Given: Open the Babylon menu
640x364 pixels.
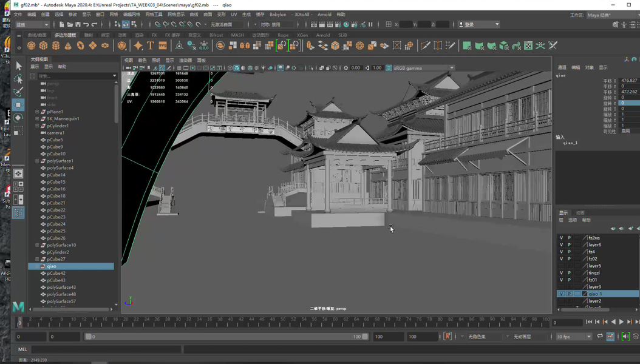Looking at the screenshot, I should 277,15.
